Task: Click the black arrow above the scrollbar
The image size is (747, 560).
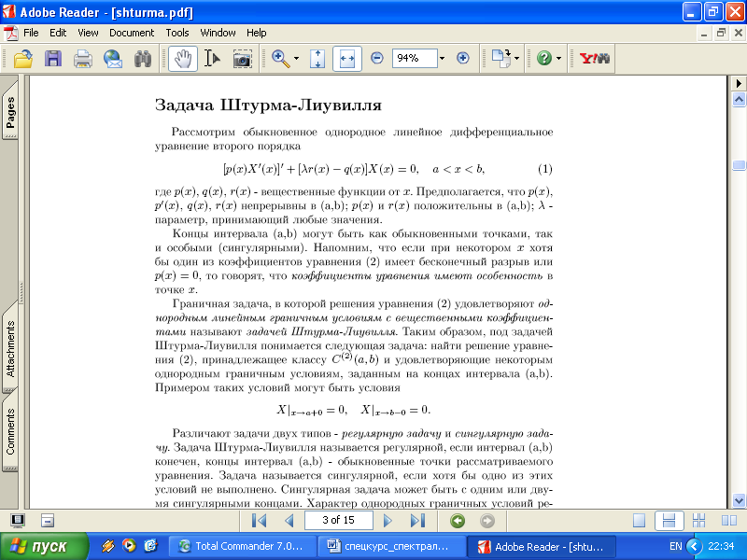Action: click(739, 83)
